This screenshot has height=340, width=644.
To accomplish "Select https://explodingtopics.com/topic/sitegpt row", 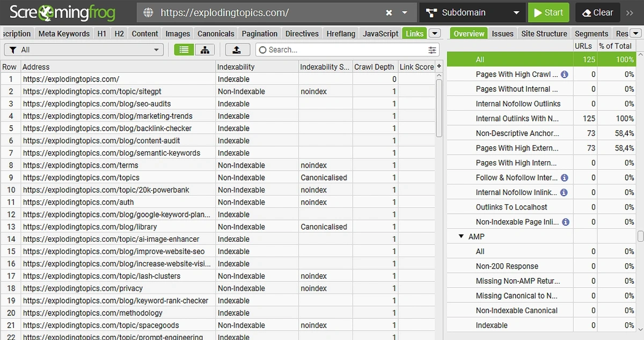I will tap(217, 91).
